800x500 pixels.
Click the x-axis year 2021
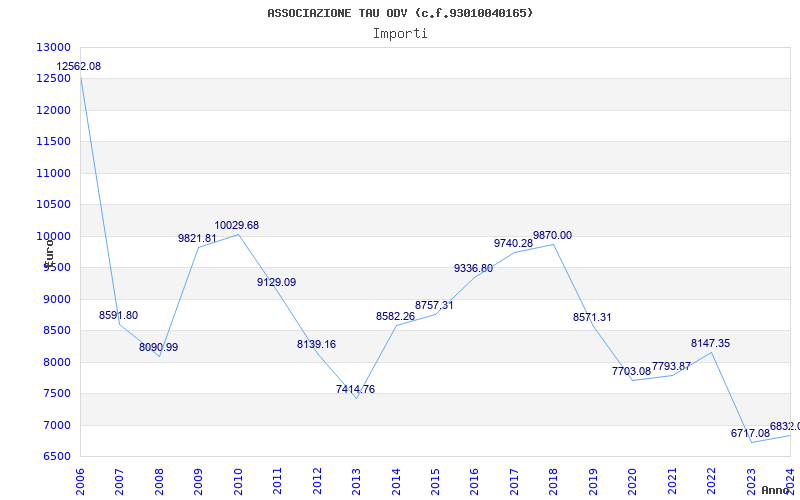(x=672, y=481)
